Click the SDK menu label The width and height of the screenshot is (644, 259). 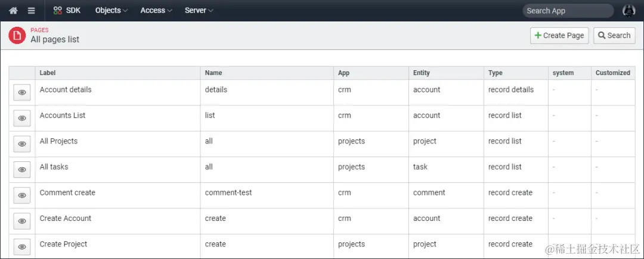click(73, 10)
